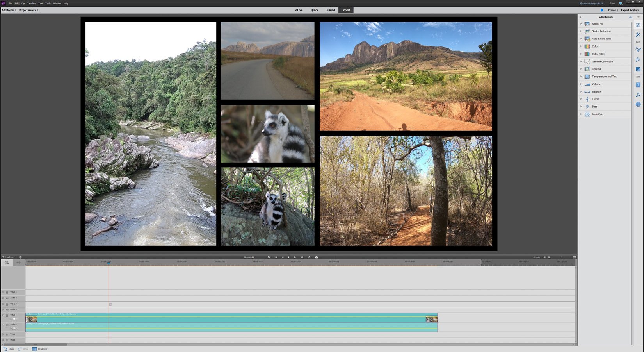Click the freeze frame camera icon
The width and height of the screenshot is (644, 352).
(x=316, y=257)
